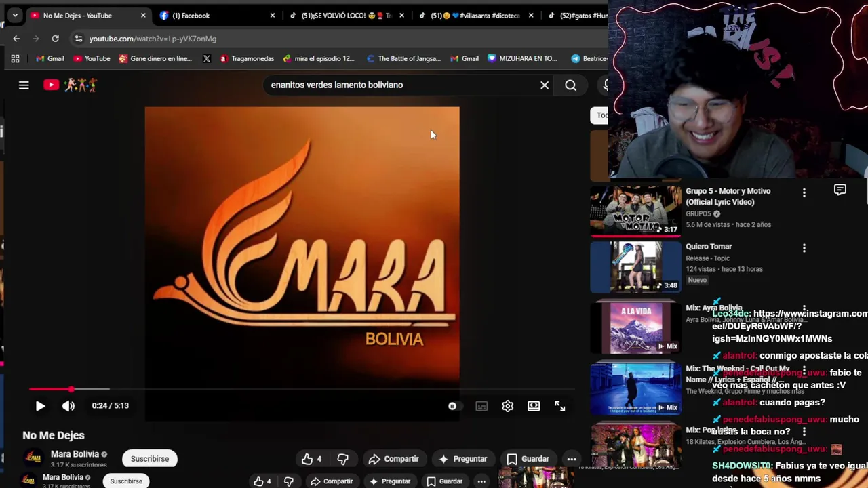The height and width of the screenshot is (488, 868).
Task: Click the site info icon in the address bar
Action: pyautogui.click(x=79, y=39)
